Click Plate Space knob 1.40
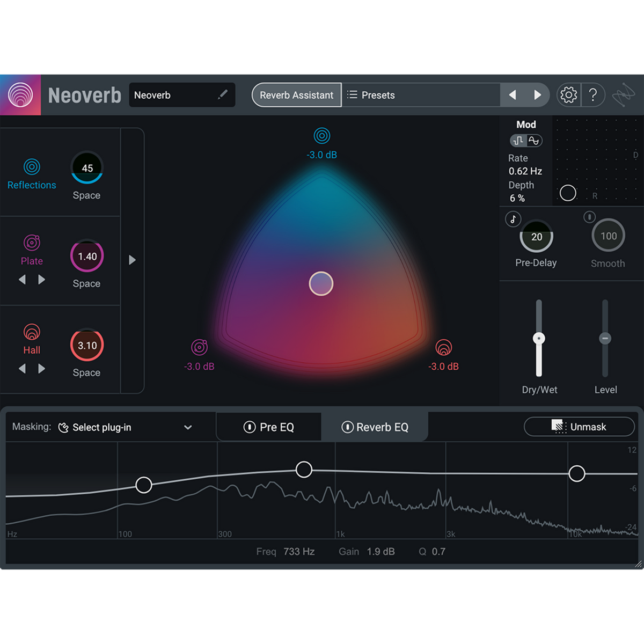This screenshot has height=644, width=644. point(87,256)
